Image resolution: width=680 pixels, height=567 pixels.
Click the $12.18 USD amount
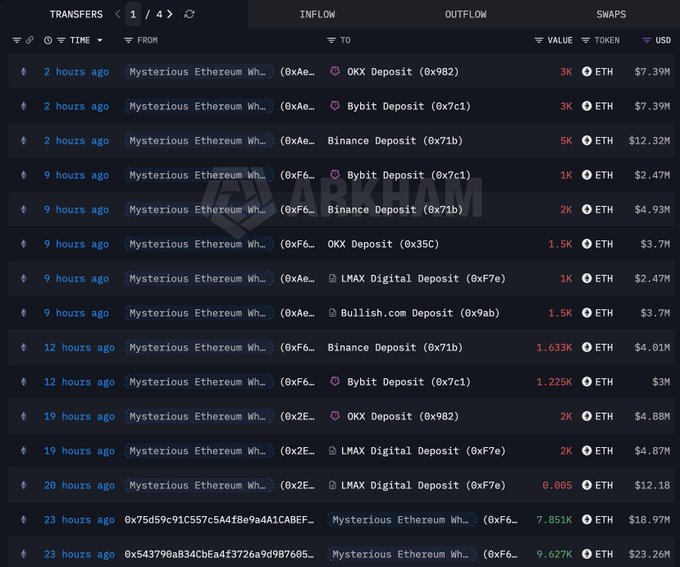pyautogui.click(x=652, y=485)
